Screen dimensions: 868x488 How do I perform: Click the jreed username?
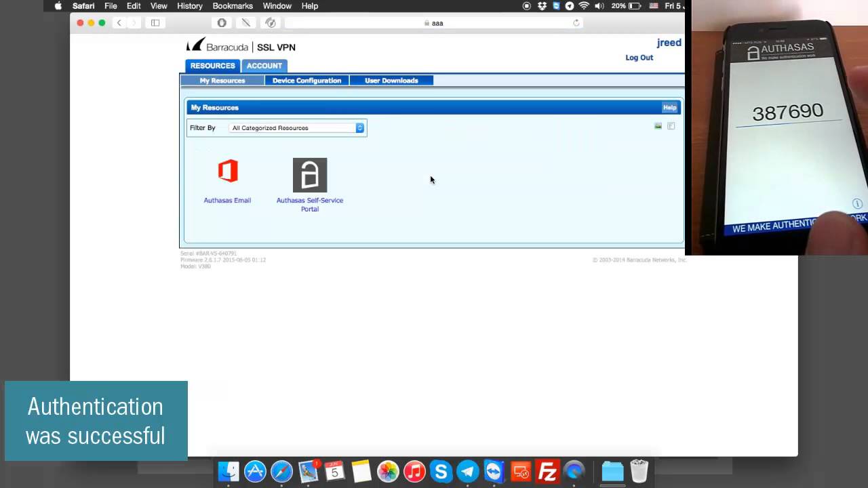[669, 43]
